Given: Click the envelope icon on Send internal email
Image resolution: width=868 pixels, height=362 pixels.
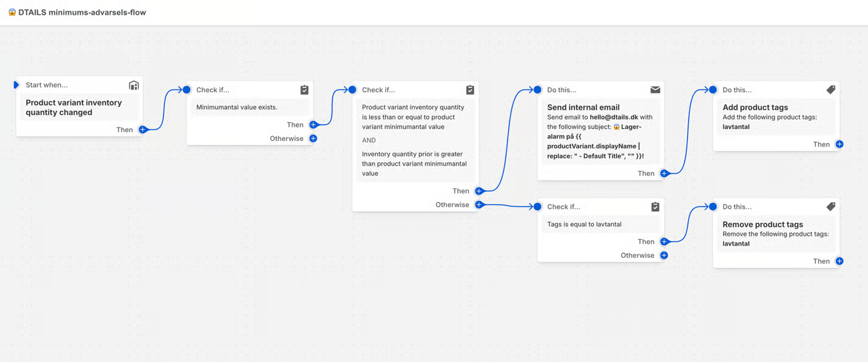Looking at the screenshot, I should coord(655,89).
